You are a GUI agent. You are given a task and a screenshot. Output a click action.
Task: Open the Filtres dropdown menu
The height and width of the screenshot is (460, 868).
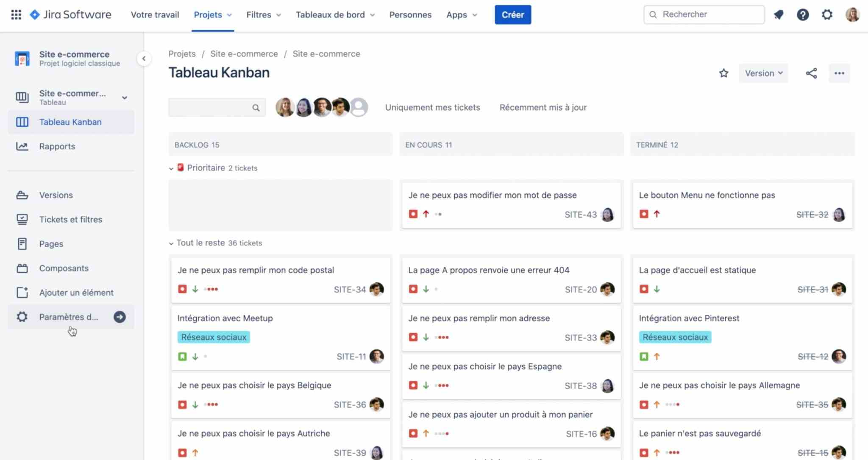pyautogui.click(x=263, y=15)
